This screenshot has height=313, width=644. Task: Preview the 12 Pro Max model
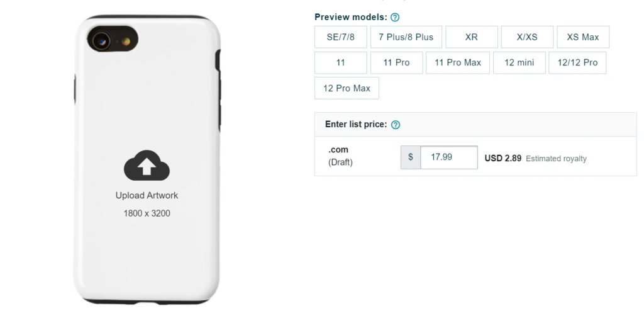click(x=347, y=88)
